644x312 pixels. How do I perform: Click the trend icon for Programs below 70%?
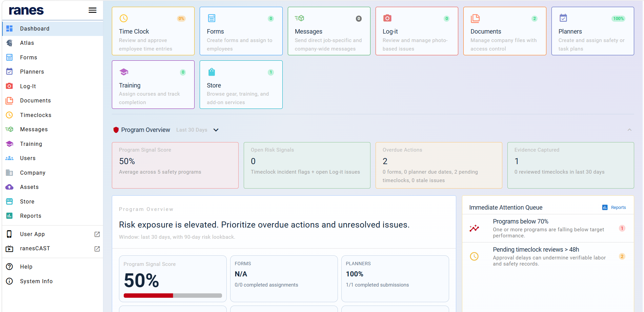pyautogui.click(x=474, y=228)
